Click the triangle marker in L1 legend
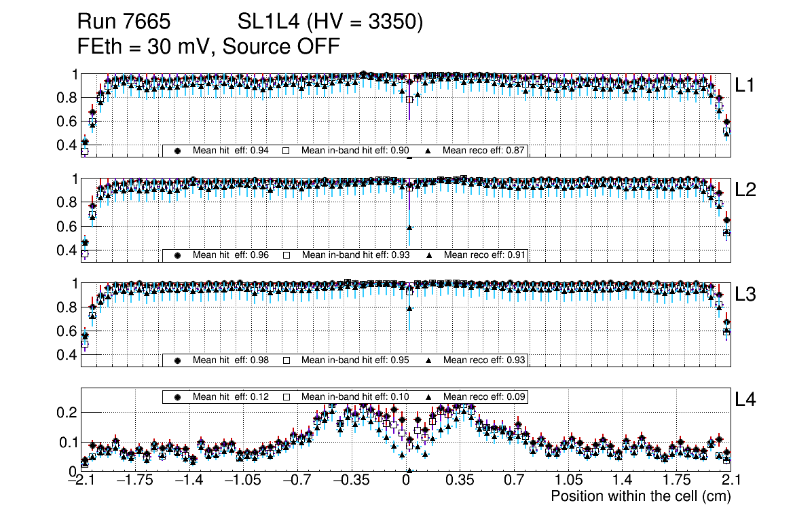 tap(428, 151)
